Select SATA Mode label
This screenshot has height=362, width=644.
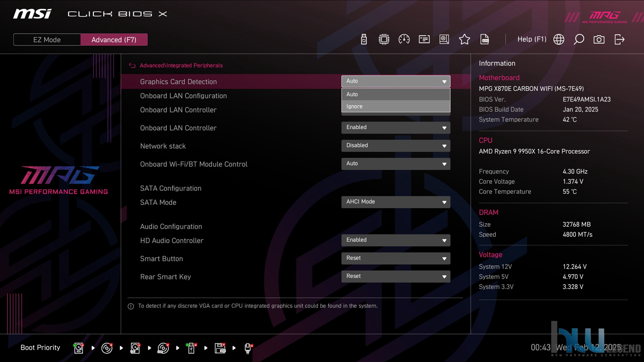tap(158, 203)
